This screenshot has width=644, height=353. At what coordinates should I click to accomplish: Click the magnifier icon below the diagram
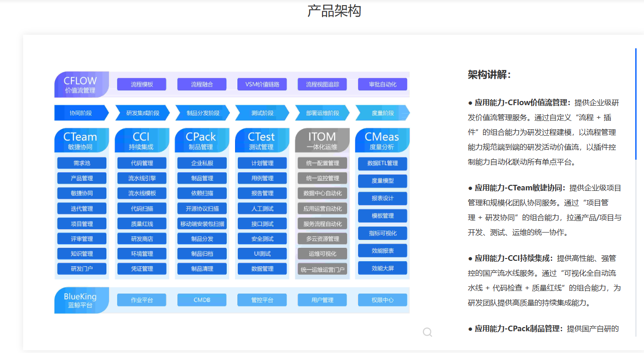point(427,332)
